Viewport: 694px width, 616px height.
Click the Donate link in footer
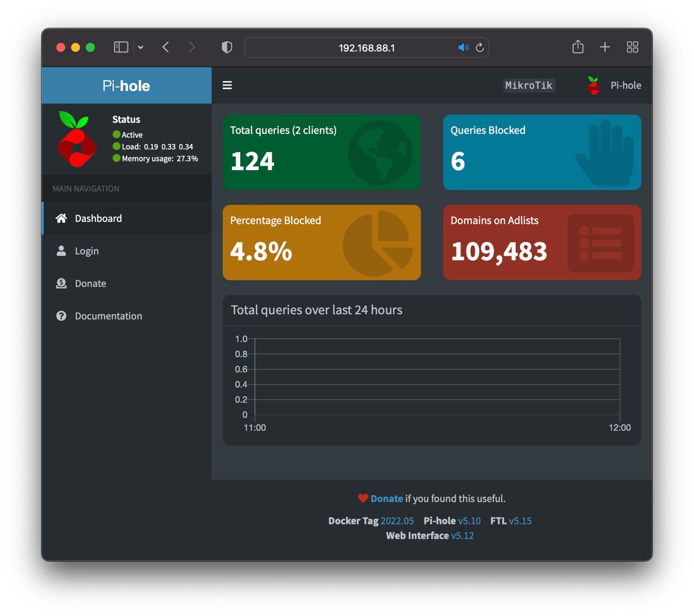tap(387, 498)
